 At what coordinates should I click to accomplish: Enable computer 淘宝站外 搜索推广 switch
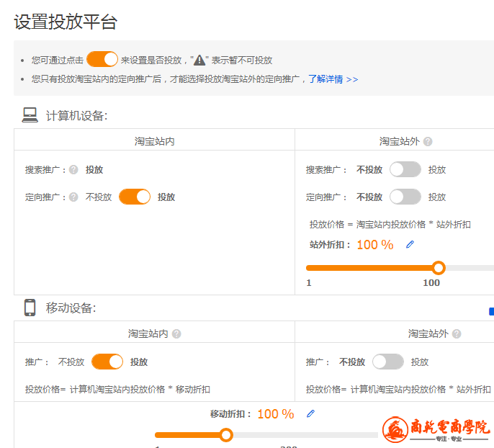405,169
